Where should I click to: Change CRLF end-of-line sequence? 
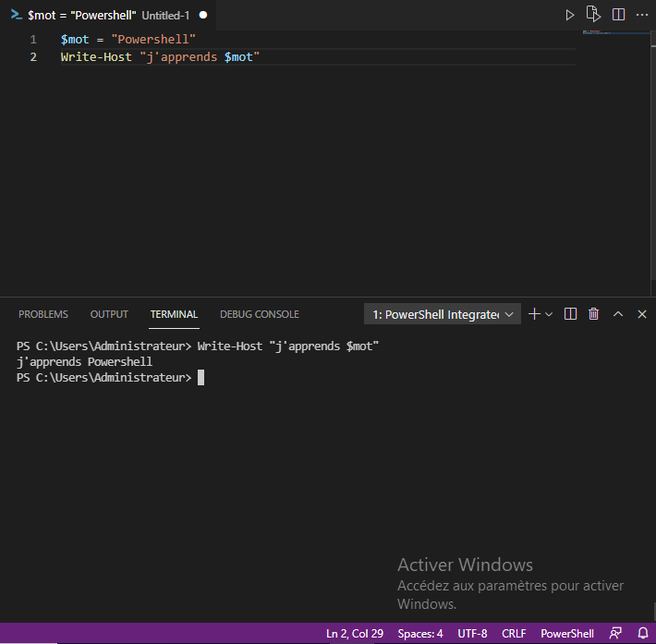tap(514, 634)
